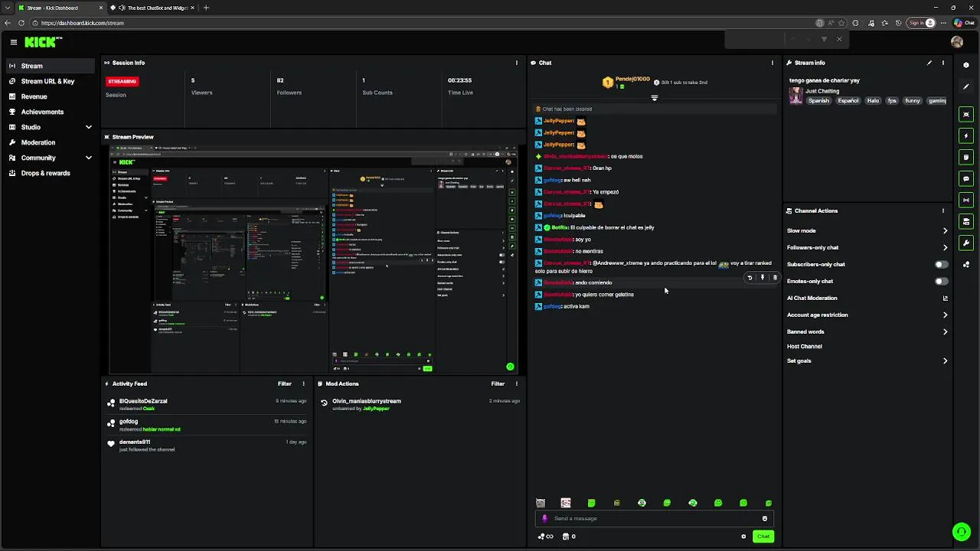This screenshot has height=551, width=980.
Task: Open Mod Actions three-dot menu
Action: pyautogui.click(x=517, y=383)
